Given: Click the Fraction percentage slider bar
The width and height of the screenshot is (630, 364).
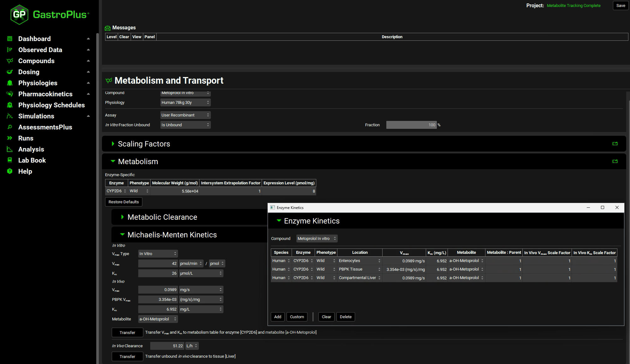Looking at the screenshot, I should click(x=411, y=125).
